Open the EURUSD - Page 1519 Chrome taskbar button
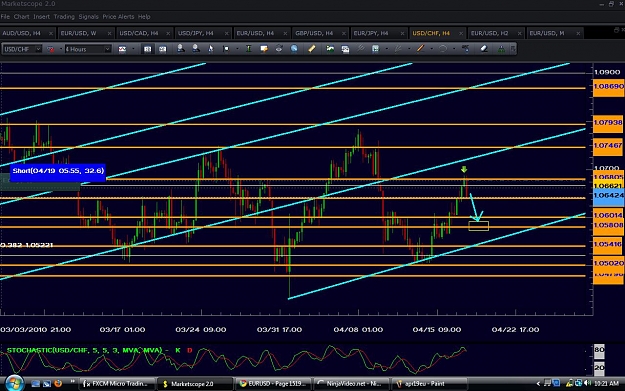 (273, 384)
